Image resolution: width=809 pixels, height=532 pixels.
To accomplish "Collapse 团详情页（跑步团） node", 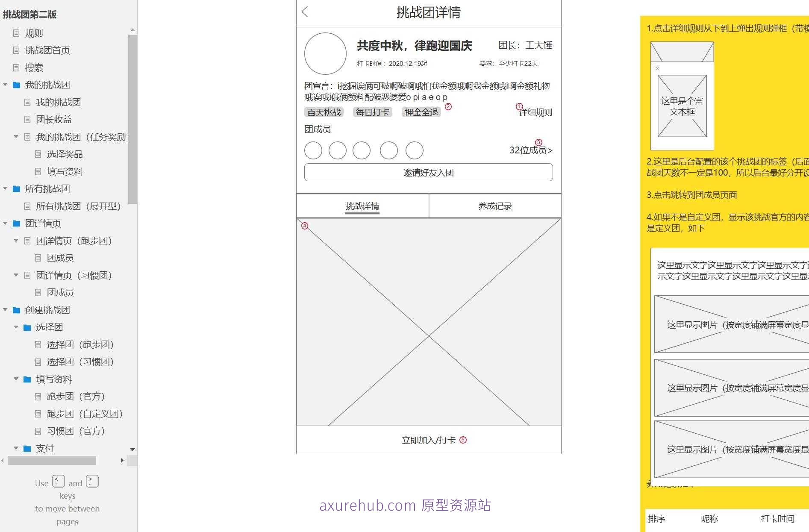I will [16, 241].
